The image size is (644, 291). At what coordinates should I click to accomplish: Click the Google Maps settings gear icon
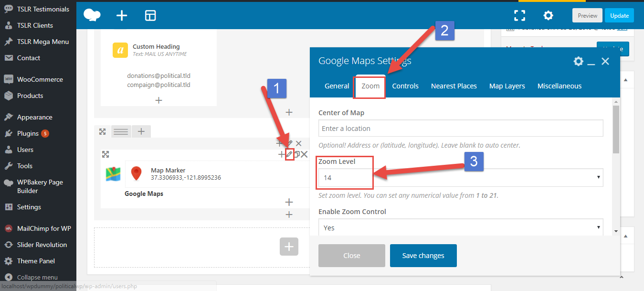[578, 61]
